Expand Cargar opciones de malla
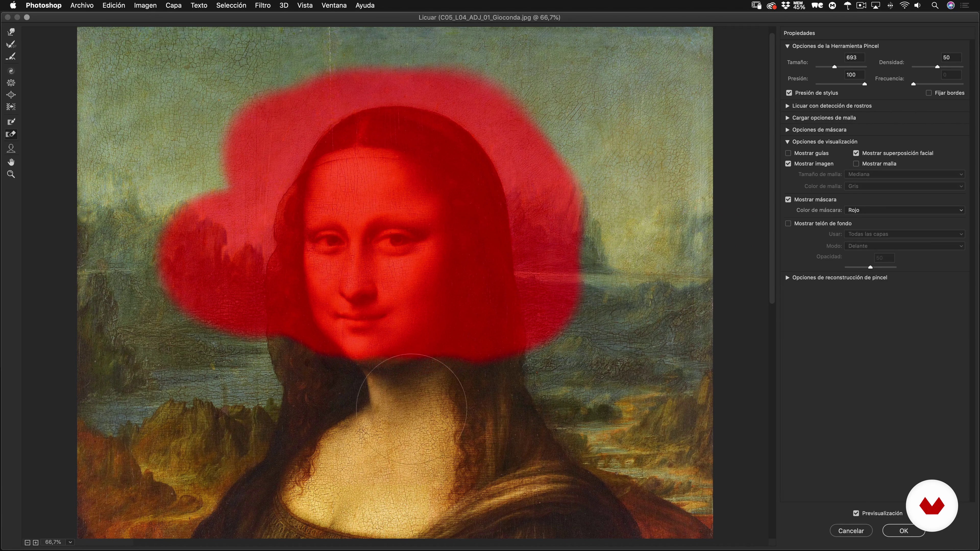Viewport: 980px width, 551px height. (x=788, y=118)
